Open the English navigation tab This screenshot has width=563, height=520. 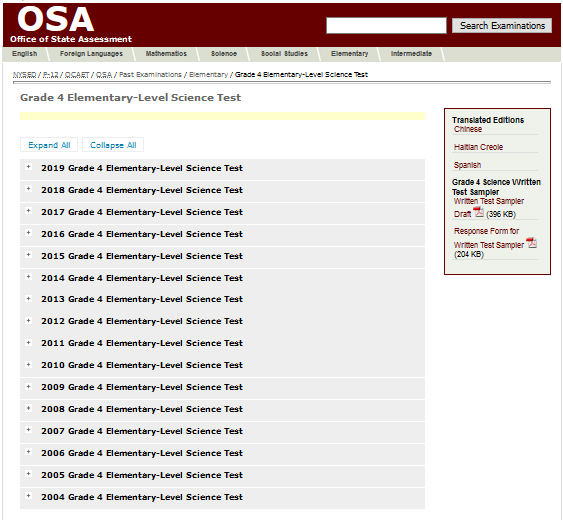[24, 54]
